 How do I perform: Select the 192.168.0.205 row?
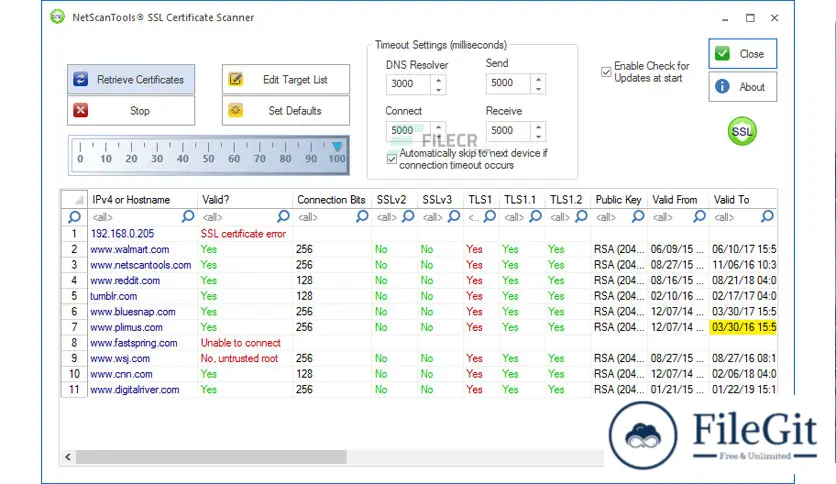click(x=419, y=233)
